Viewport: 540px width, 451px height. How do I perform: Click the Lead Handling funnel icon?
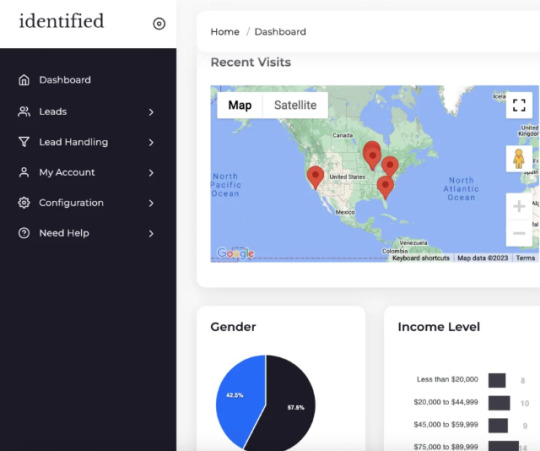click(24, 142)
